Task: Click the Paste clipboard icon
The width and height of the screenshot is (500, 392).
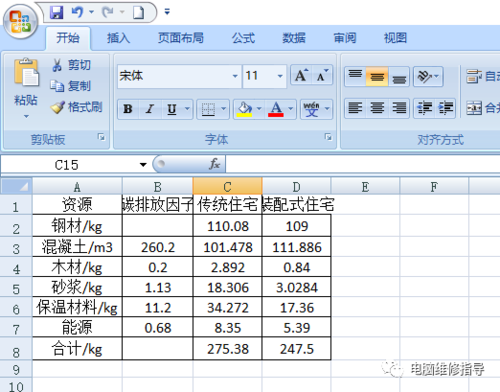Action: point(26,72)
